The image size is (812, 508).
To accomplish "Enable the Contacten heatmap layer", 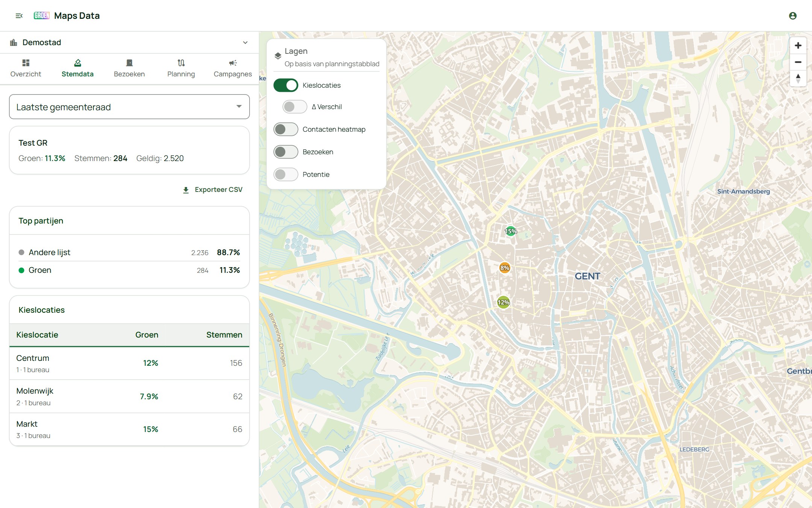I will 286,129.
